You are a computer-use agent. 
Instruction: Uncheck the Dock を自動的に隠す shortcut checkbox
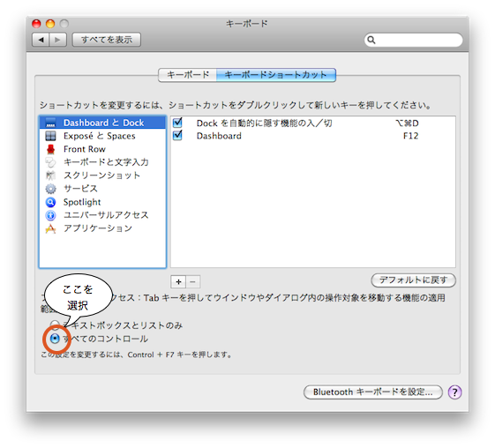tap(177, 123)
